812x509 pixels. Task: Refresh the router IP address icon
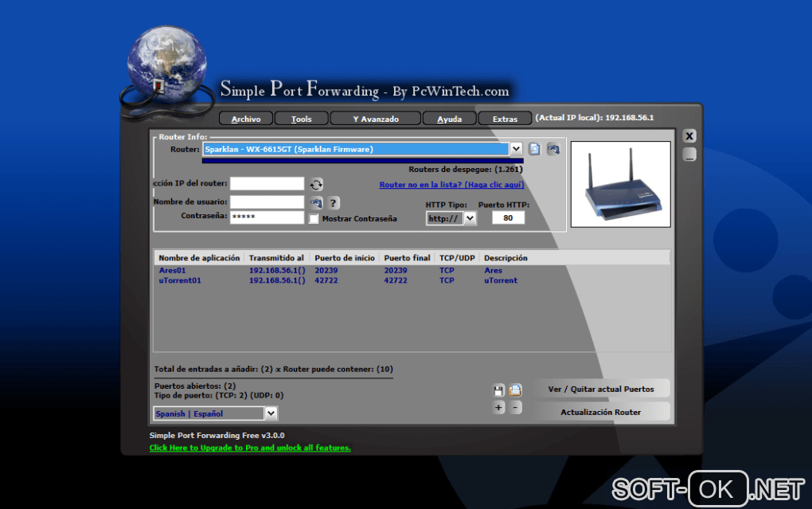(316, 185)
